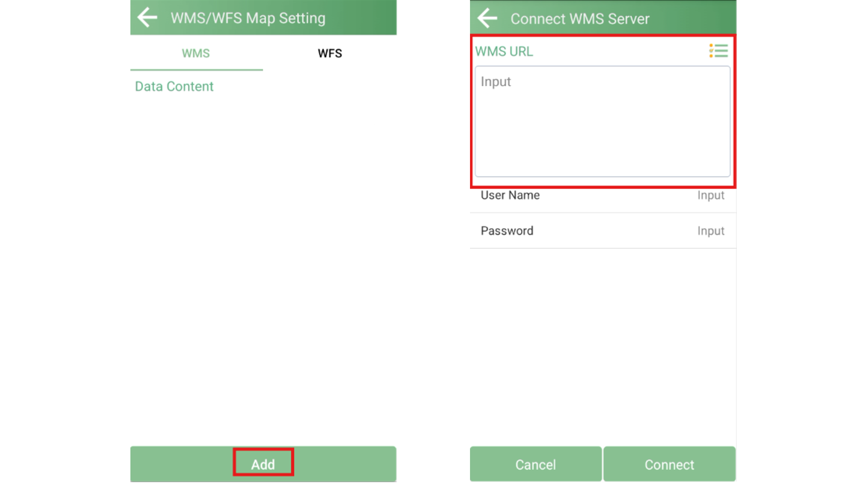Switch to the WMS tab
868x483 pixels.
point(196,53)
